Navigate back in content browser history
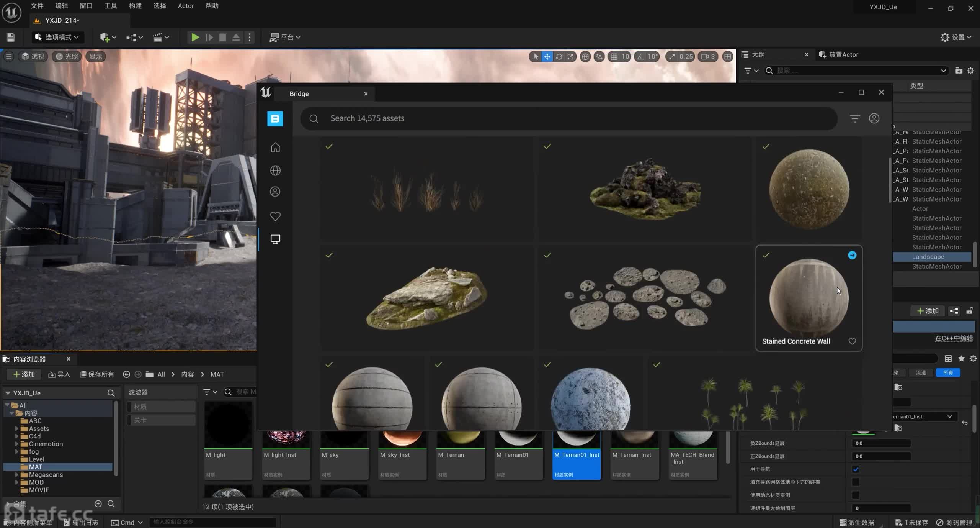This screenshot has height=528, width=980. point(126,374)
